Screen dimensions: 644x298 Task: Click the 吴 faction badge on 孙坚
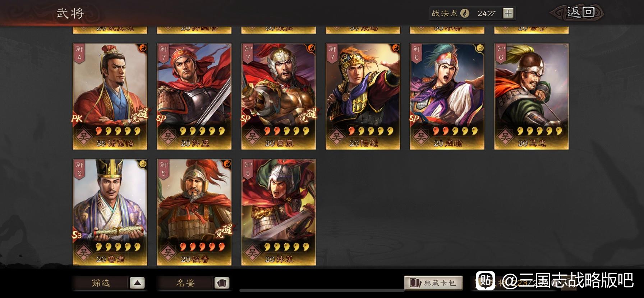click(168, 137)
